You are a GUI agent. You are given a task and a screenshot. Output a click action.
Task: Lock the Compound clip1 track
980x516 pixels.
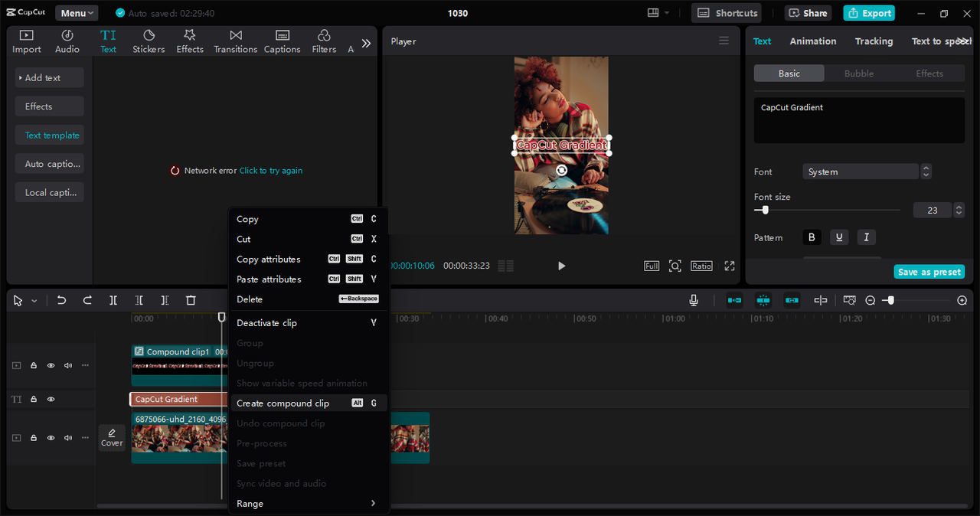[x=34, y=365]
